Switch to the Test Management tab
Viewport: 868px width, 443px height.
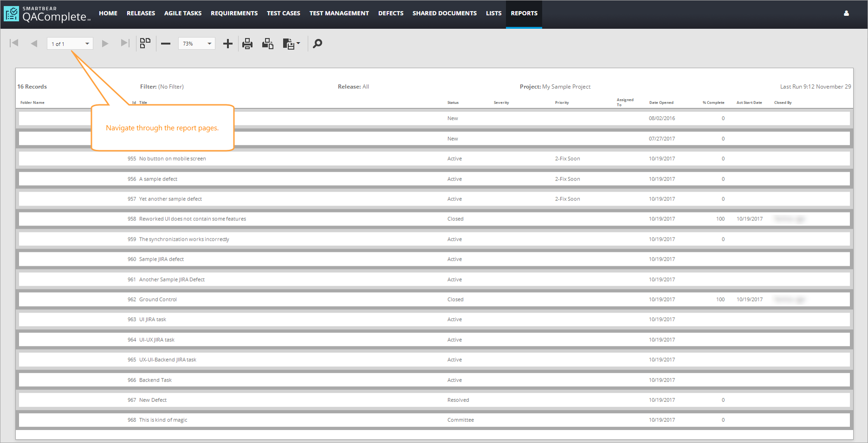(x=339, y=13)
